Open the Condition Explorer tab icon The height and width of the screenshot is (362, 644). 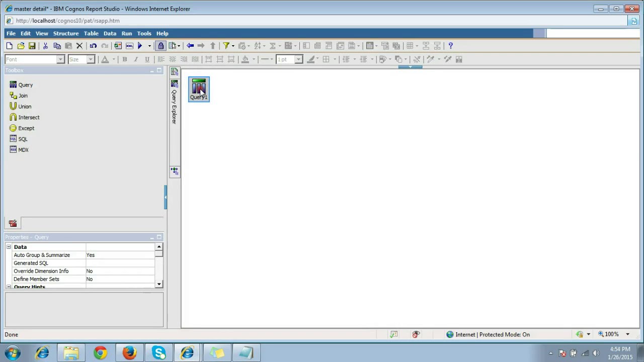point(175,171)
